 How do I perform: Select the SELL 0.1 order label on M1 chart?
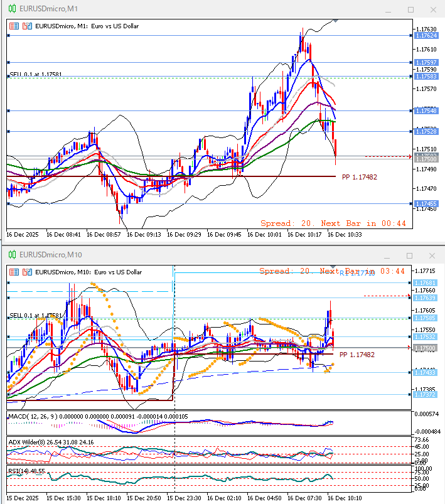[x=36, y=74]
